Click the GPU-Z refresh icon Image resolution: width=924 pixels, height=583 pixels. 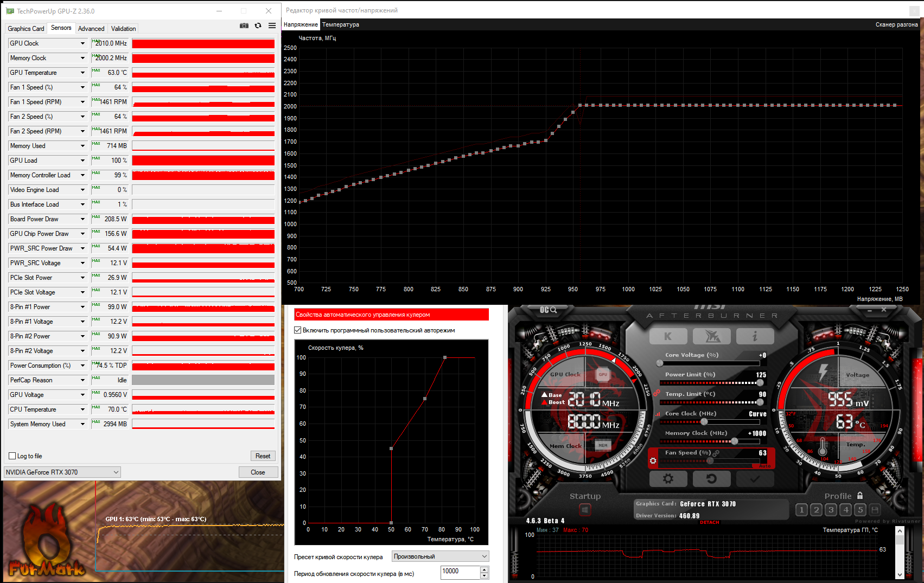point(258,25)
